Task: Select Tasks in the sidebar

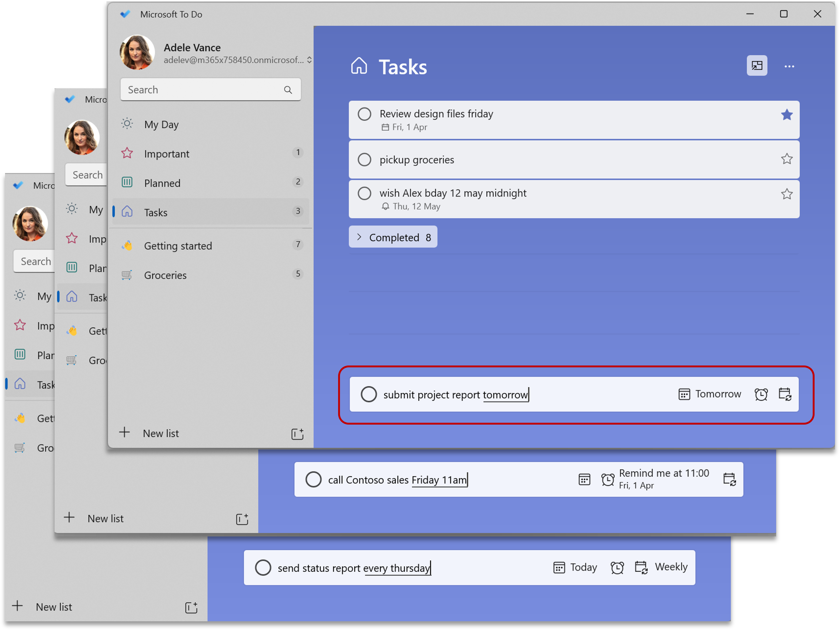Action: [156, 212]
